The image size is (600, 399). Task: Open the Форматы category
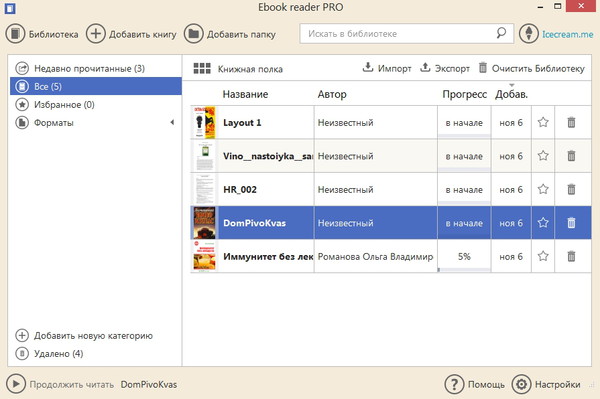click(x=96, y=123)
